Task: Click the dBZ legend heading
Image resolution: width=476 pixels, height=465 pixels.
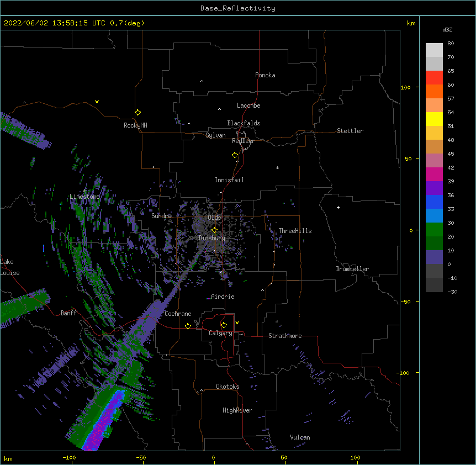Action: 447,29
